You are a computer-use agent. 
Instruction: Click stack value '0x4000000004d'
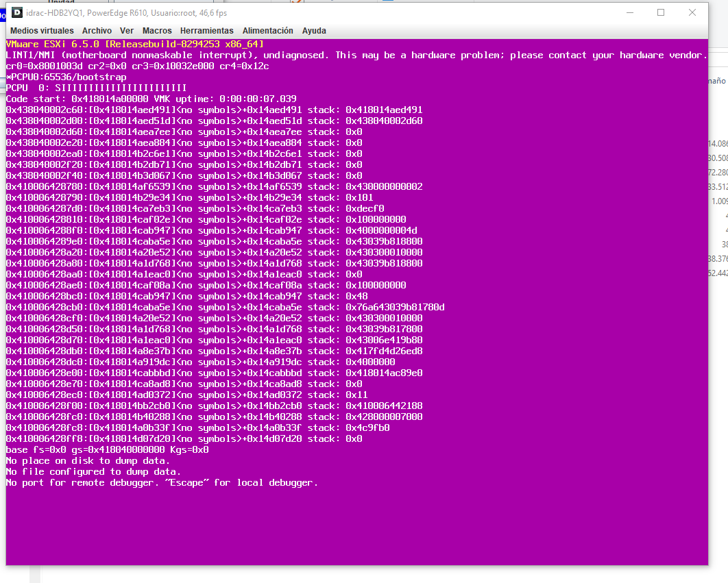click(381, 231)
